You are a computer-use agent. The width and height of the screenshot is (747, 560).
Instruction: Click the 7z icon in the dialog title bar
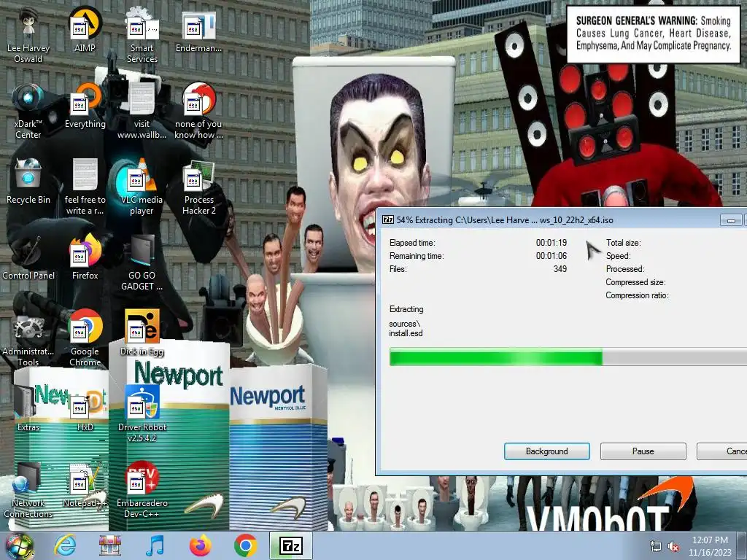click(388, 220)
